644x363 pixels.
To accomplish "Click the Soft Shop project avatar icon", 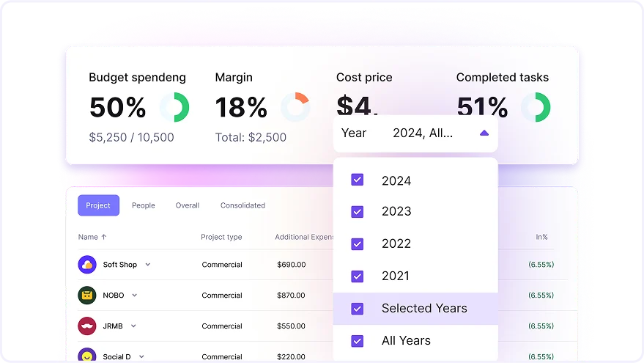I will pyautogui.click(x=87, y=265).
